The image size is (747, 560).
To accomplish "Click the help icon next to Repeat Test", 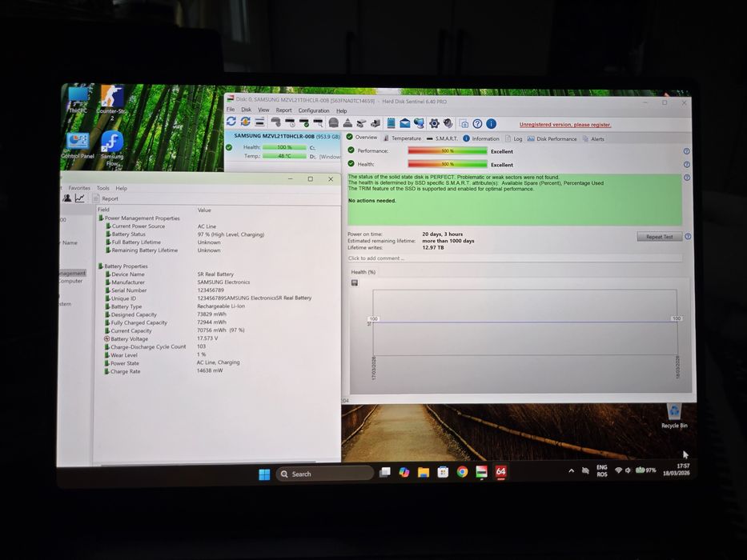I will 688,236.
